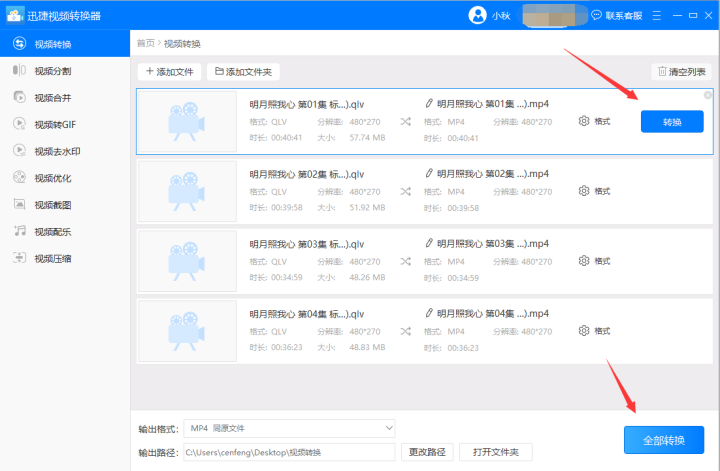
Task: Click the 输出路径 text field
Action: (289, 452)
